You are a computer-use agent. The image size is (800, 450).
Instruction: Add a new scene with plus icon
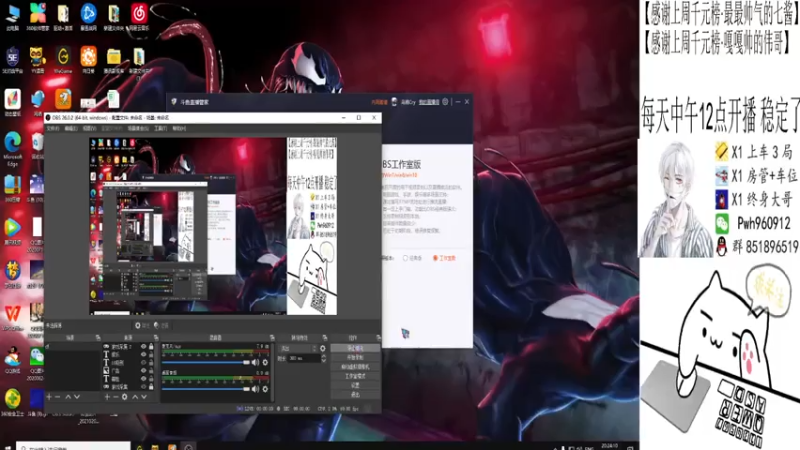49,396
